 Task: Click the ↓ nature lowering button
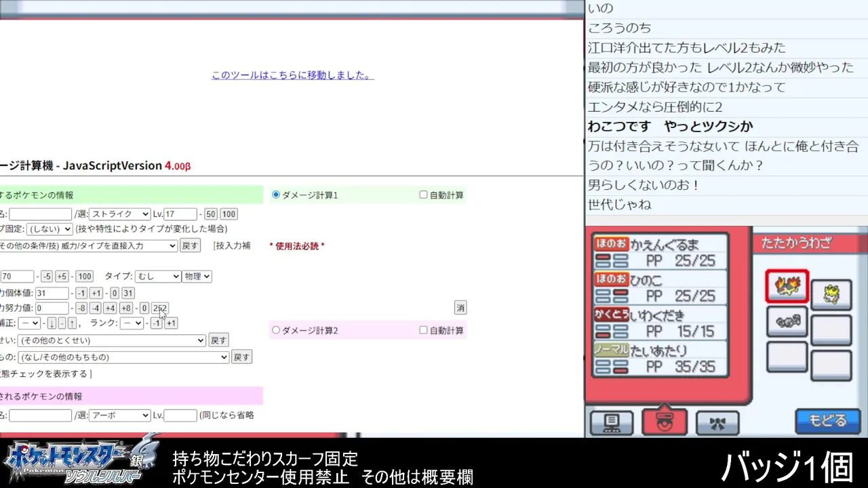[x=52, y=323]
